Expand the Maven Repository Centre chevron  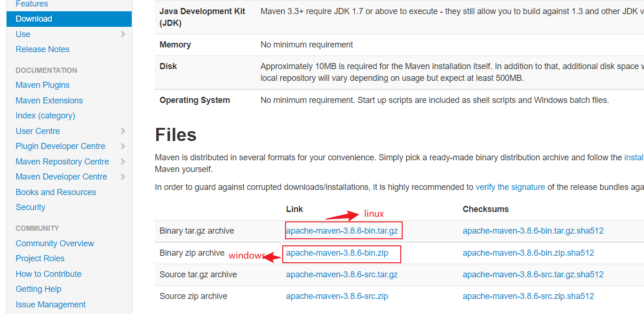[123, 162]
